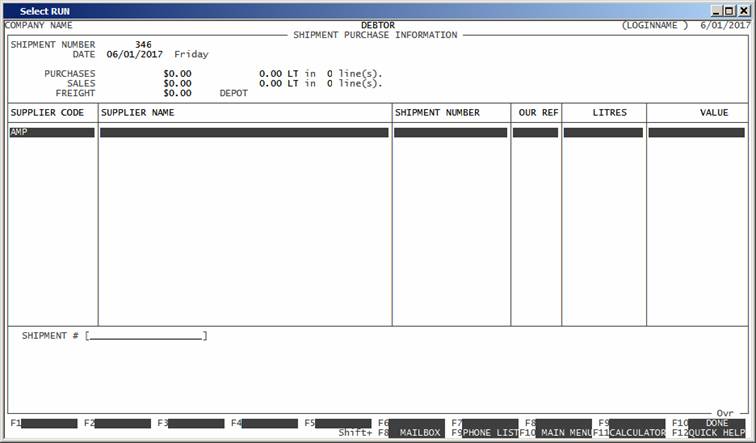
Task: Click the DEBTOR title text
Action: pos(378,25)
